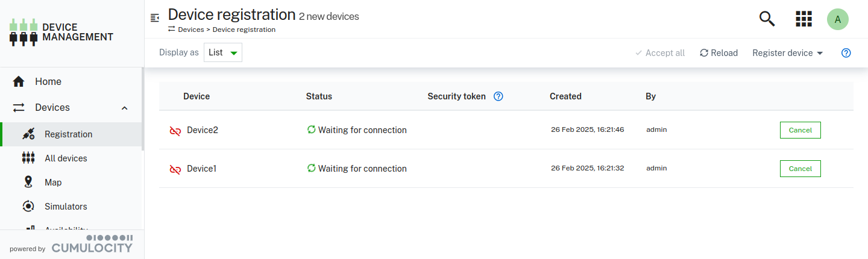Click the Devices breadcrumb arrows icon

click(172, 29)
